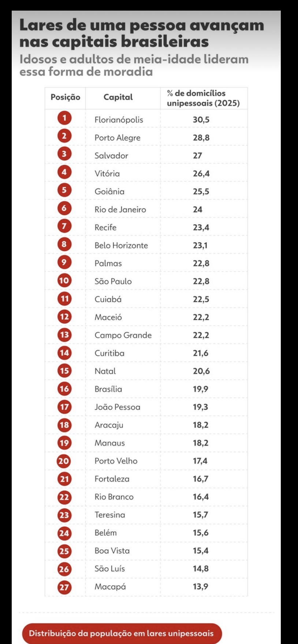Select Belo Horizonte in the table
The image size is (298, 644).
(x=121, y=245)
